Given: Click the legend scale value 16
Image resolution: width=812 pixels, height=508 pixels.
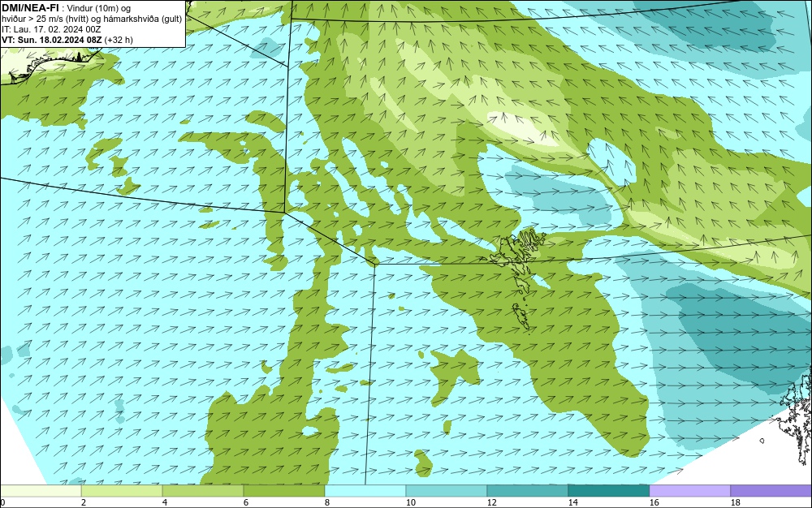Looking at the screenshot, I should tap(654, 502).
